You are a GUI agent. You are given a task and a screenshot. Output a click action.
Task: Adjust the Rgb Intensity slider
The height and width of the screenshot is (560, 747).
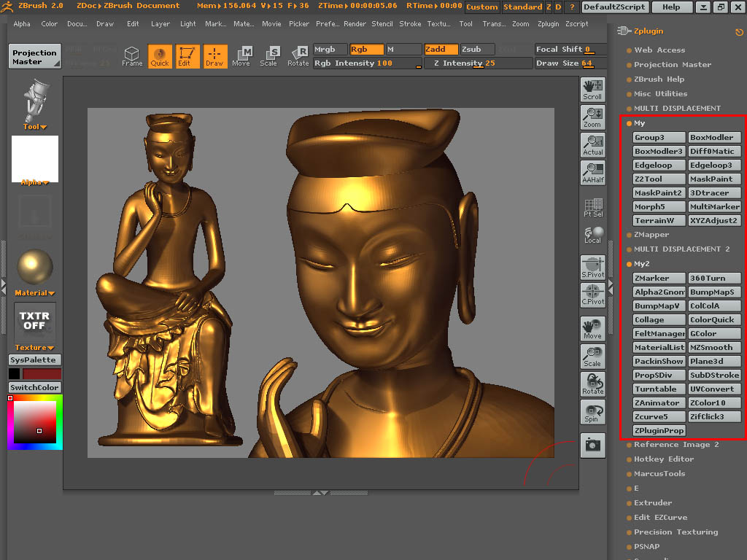(368, 63)
